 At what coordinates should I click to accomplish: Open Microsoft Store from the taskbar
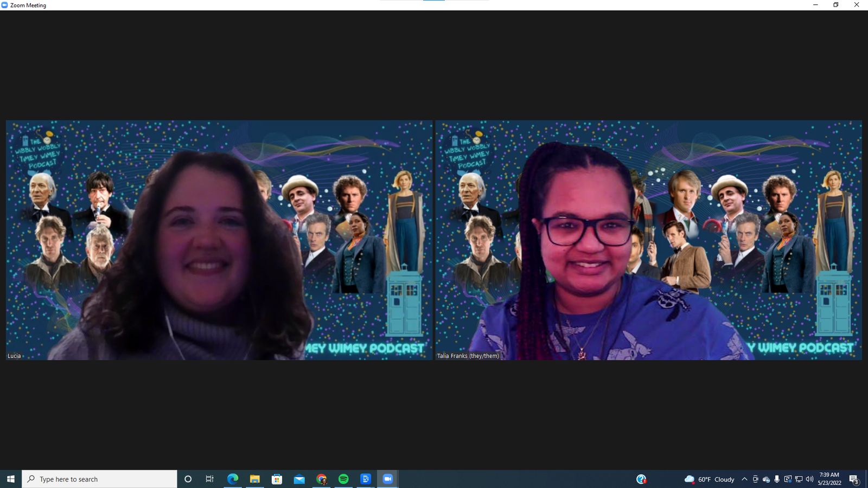(277, 479)
